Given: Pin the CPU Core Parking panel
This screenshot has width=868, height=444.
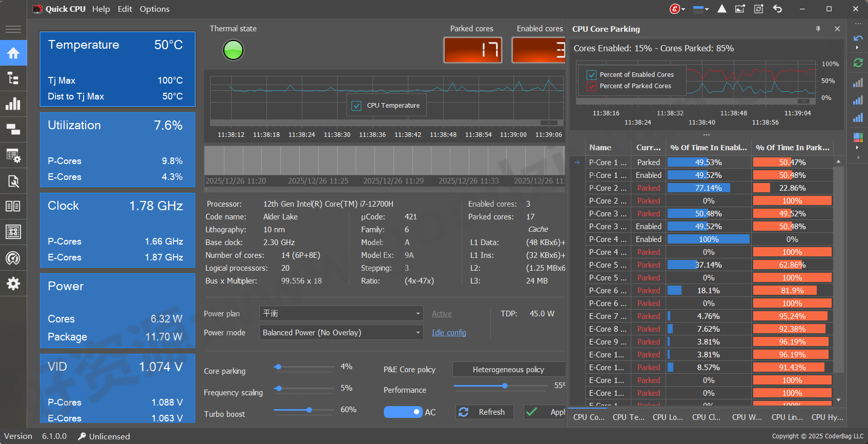Looking at the screenshot, I should tap(818, 29).
